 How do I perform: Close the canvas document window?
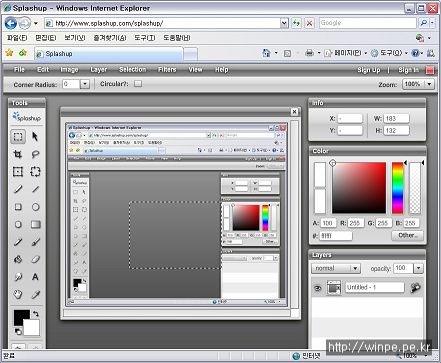294,112
